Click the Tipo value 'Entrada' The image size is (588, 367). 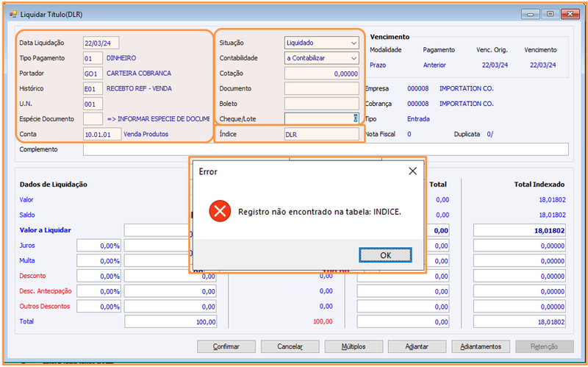click(x=418, y=119)
